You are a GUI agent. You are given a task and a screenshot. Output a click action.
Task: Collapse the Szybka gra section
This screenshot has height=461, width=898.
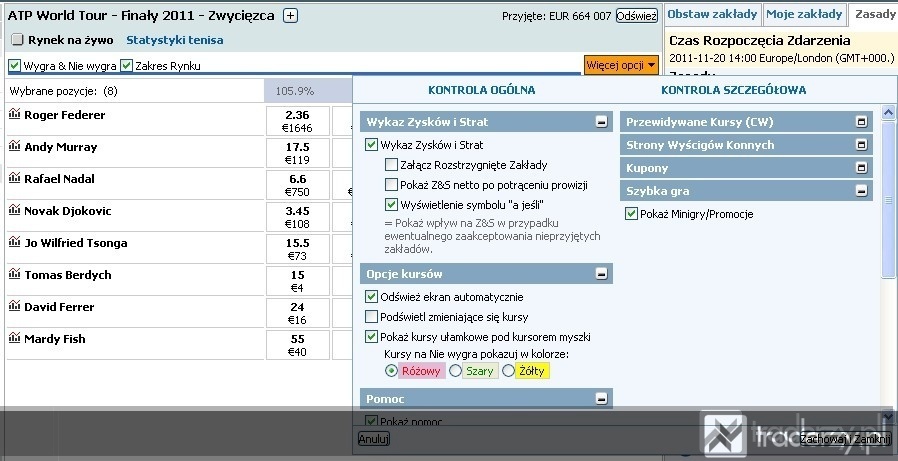tap(861, 191)
